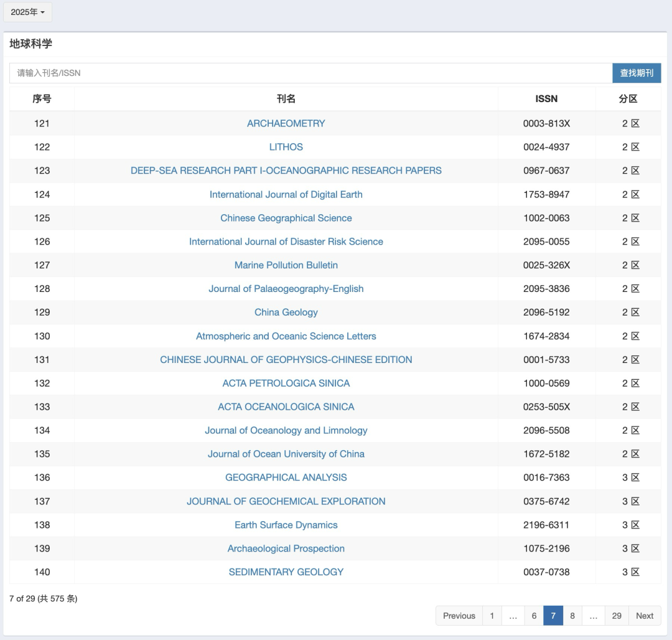Select ISSN 1753-8947 cell
This screenshot has width=672, height=640.
(546, 195)
